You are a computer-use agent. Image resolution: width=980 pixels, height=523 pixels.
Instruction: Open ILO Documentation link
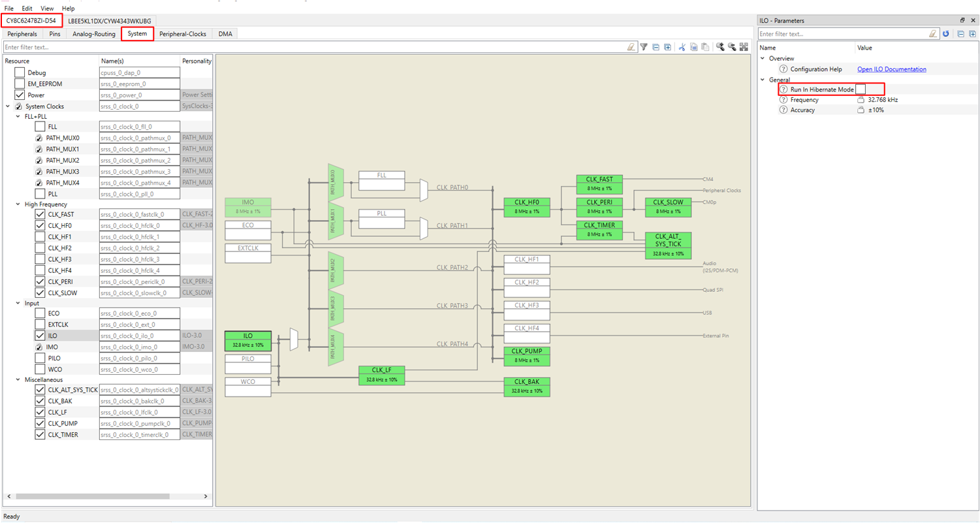coord(891,69)
